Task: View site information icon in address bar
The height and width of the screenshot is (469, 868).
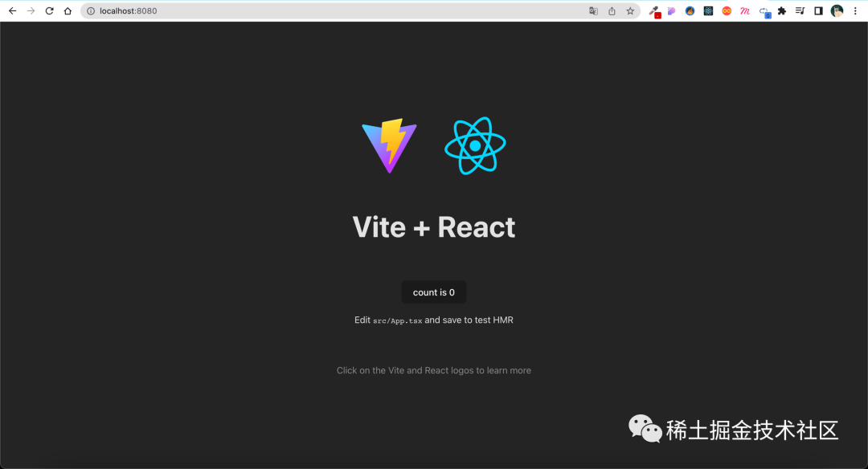Action: (x=91, y=10)
